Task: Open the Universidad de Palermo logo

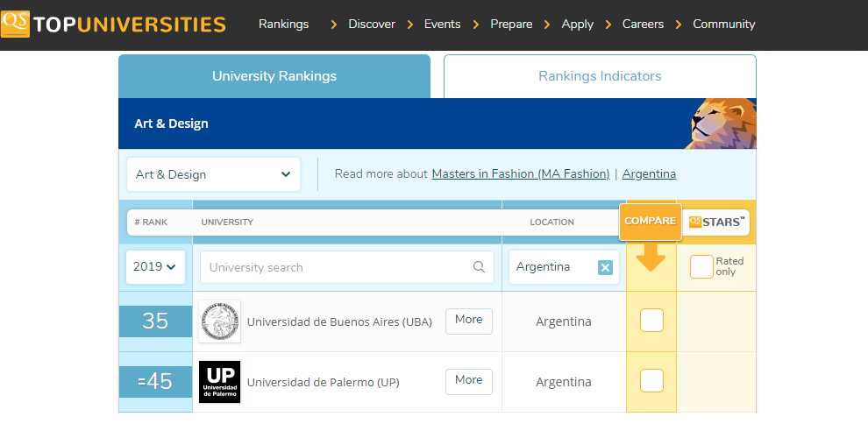Action: [220, 382]
